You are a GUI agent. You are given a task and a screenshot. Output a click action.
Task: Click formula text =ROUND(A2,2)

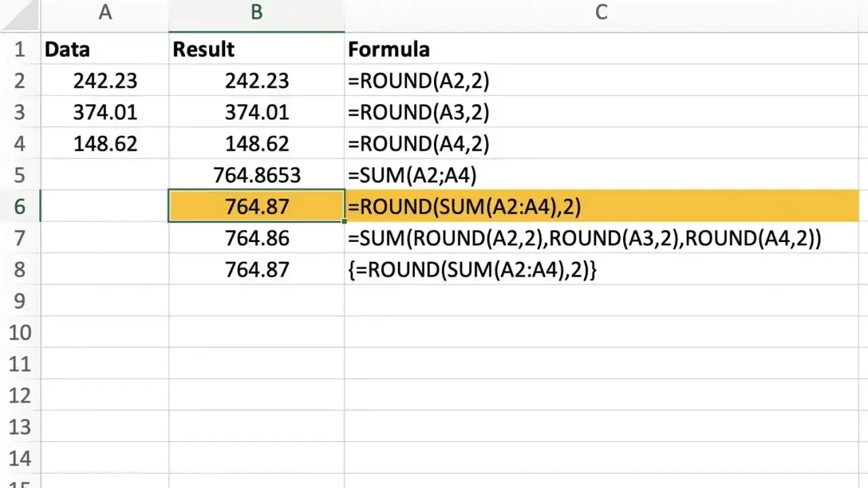[x=418, y=81]
